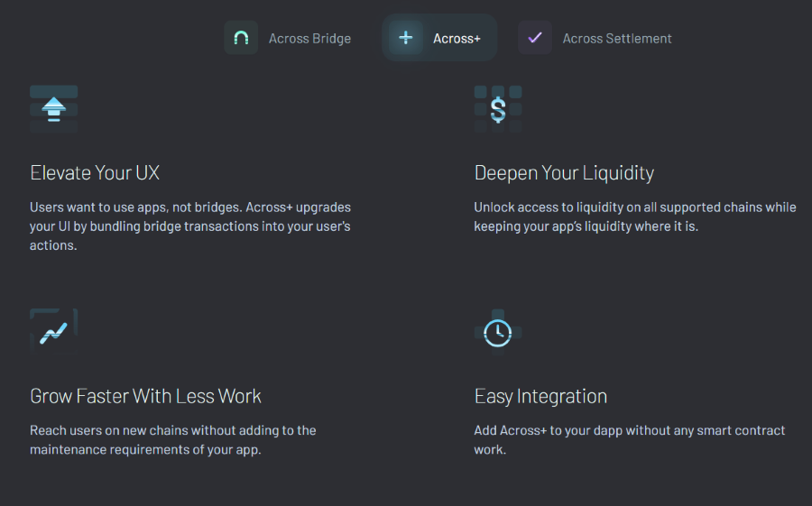Click the Across Settlement checkmark icon

pyautogui.click(x=535, y=38)
